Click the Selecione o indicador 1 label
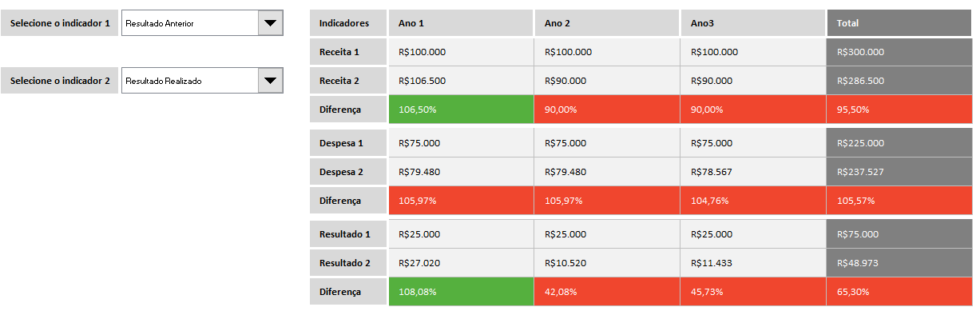 60,23
